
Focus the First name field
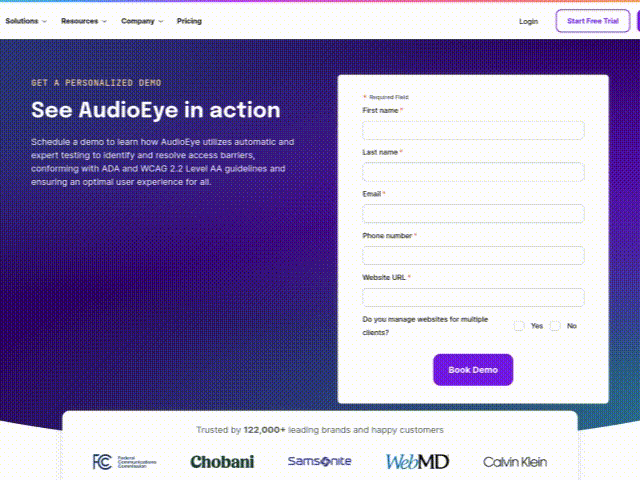(x=473, y=130)
